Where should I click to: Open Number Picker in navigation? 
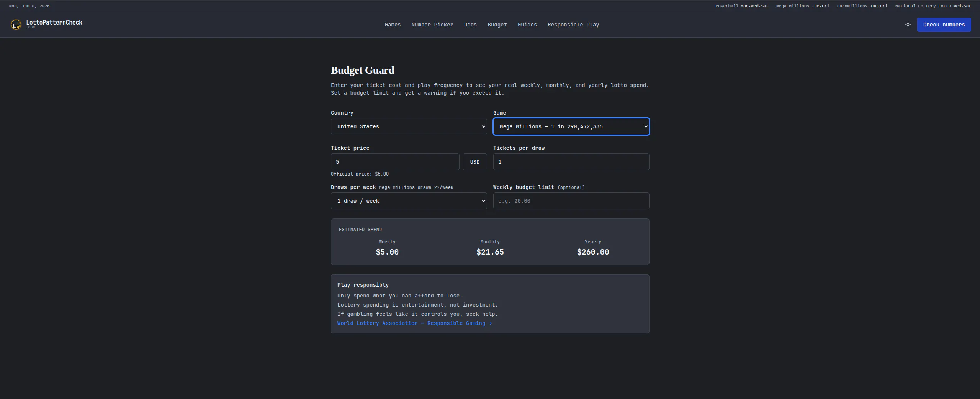[432, 25]
